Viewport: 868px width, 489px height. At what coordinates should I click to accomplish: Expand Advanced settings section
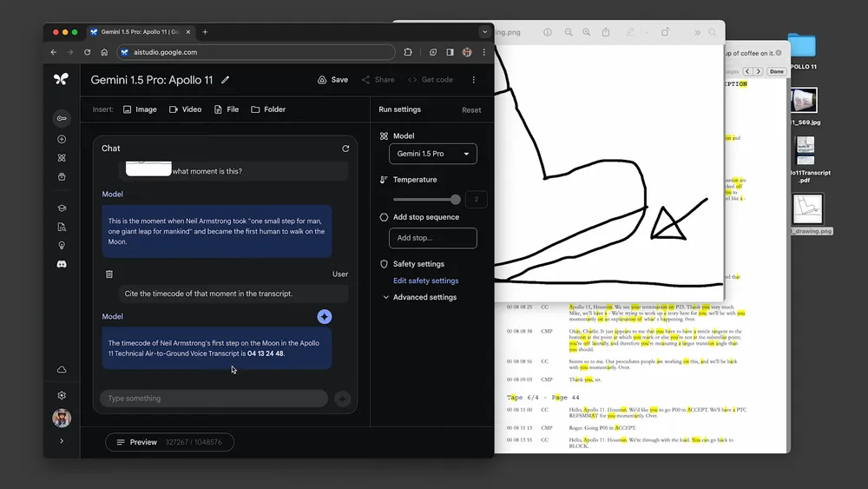tap(419, 297)
